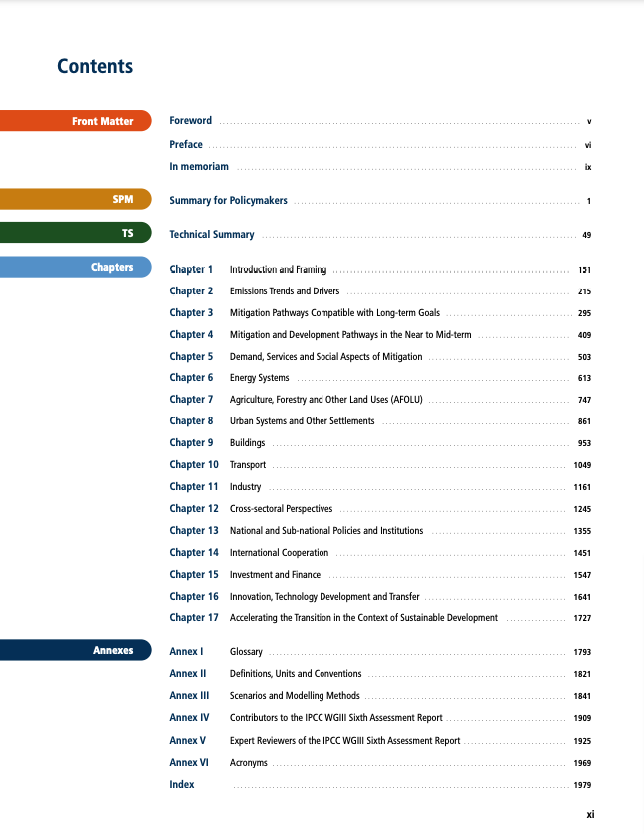The height and width of the screenshot is (834, 644).
Task: Open Chapter 15 Investment and Finance
Action: pyautogui.click(x=275, y=575)
